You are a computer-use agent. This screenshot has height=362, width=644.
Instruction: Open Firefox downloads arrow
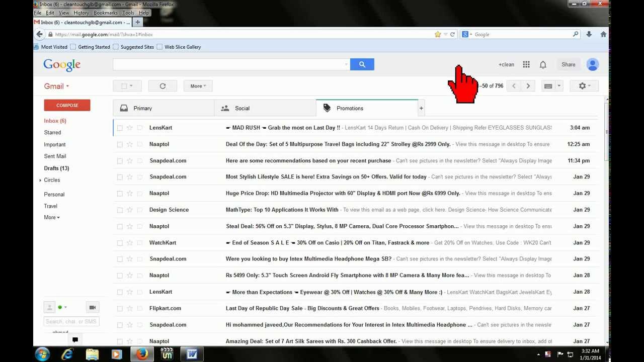click(589, 34)
